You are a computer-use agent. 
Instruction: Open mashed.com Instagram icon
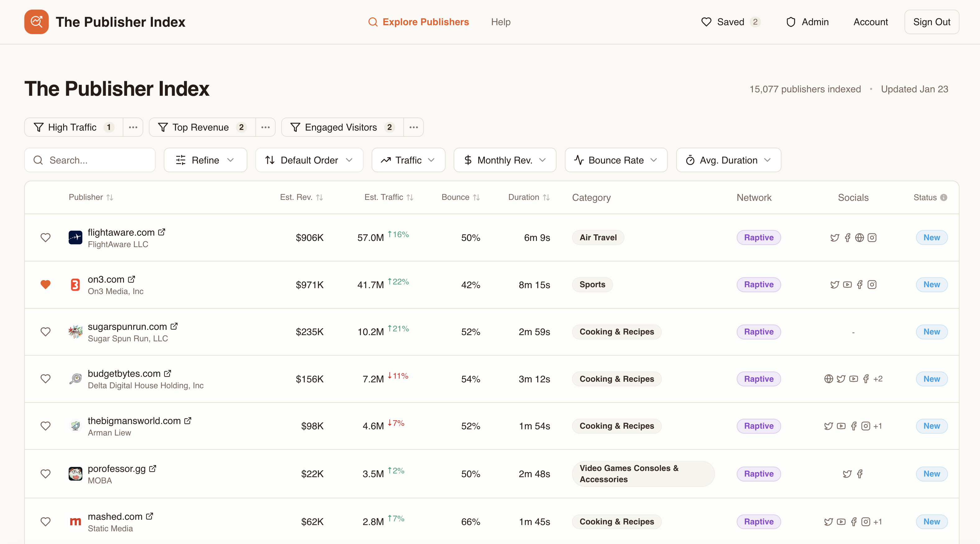[x=866, y=522]
